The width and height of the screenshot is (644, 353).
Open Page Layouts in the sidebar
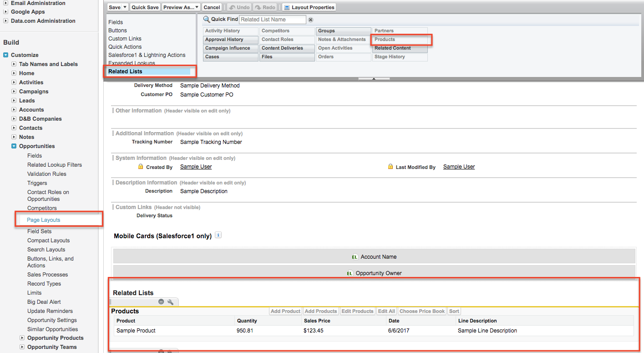(x=44, y=220)
